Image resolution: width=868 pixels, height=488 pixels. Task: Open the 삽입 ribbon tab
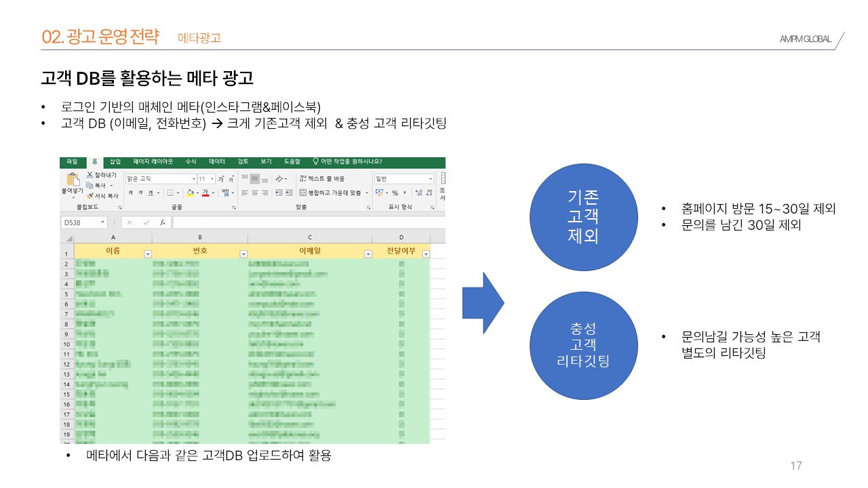(115, 162)
